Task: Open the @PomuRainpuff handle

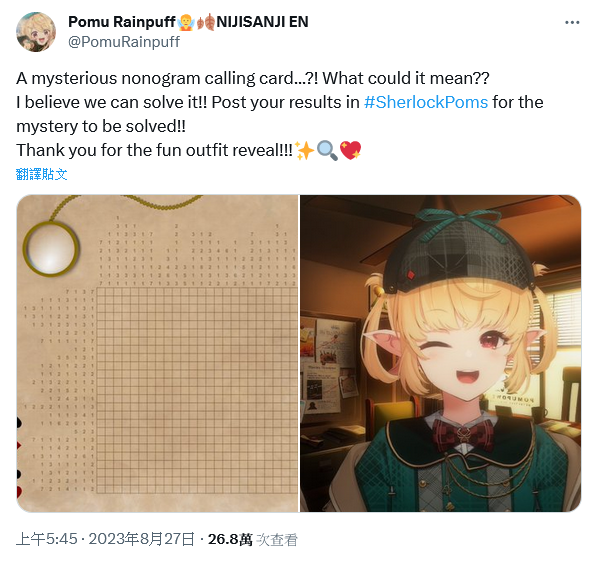Action: 124,42
